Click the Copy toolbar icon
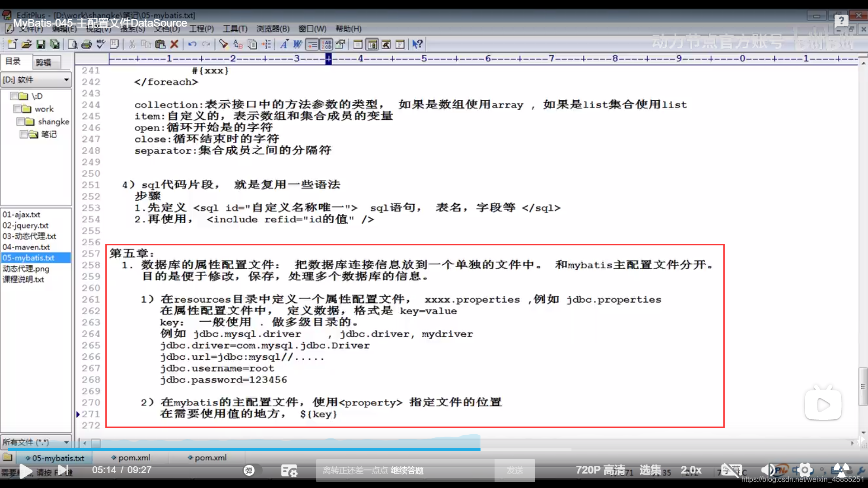This screenshot has width=868, height=488. click(x=146, y=44)
